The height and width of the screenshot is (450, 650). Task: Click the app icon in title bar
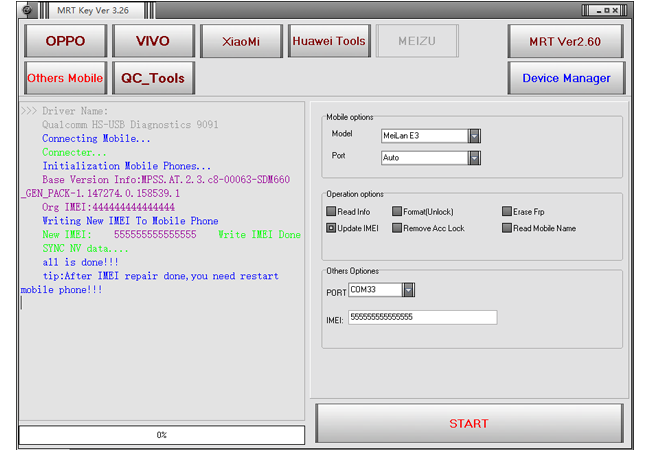[27, 10]
